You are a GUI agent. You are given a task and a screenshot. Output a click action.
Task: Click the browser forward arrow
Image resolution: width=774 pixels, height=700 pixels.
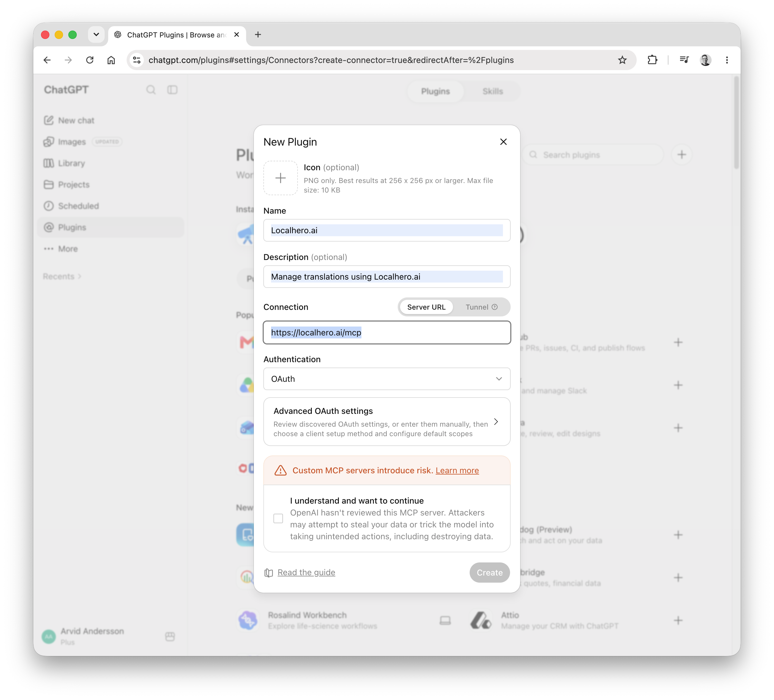(68, 60)
